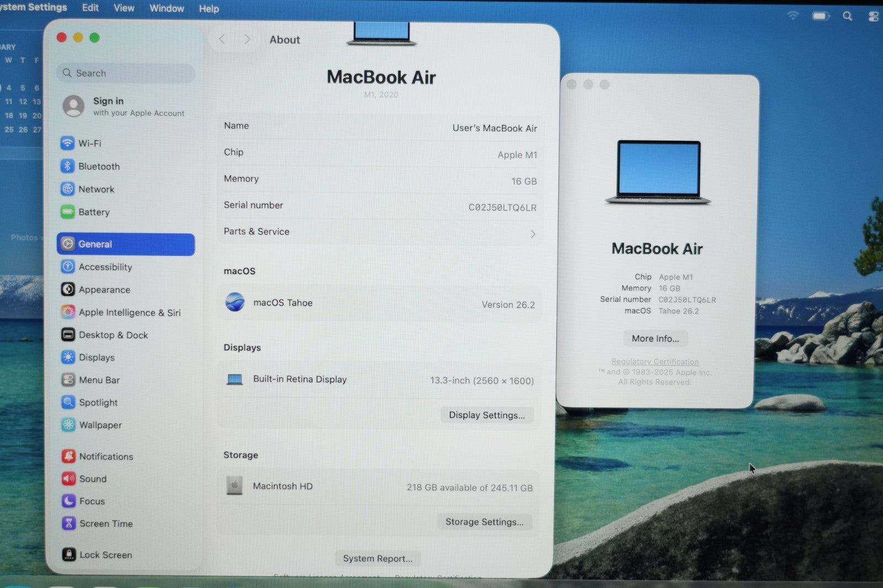The width and height of the screenshot is (883, 588).
Task: Open Screen Time settings
Action: click(105, 524)
